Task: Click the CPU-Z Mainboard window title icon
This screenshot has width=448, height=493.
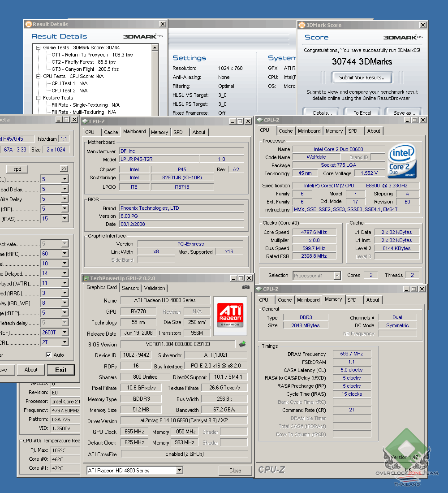Action: (x=85, y=121)
